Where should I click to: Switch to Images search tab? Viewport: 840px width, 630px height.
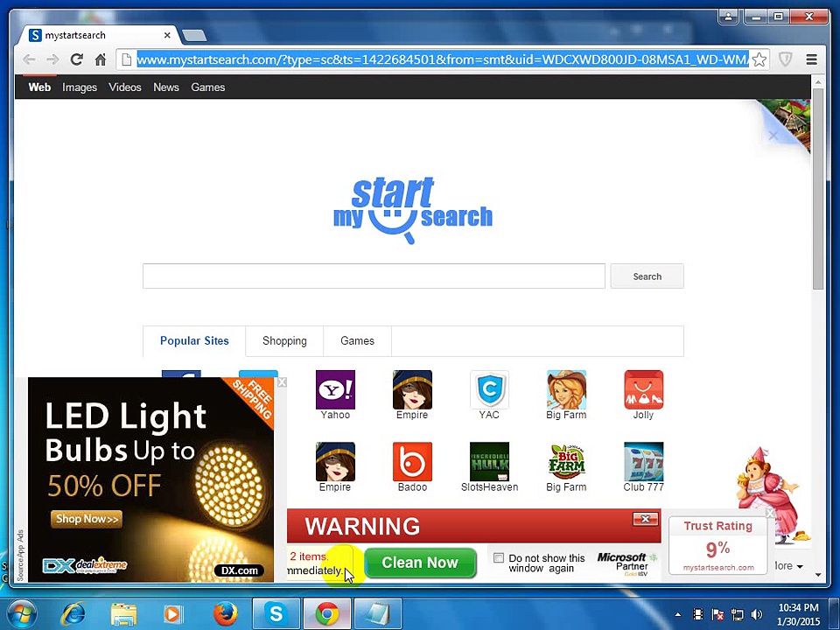(80, 87)
